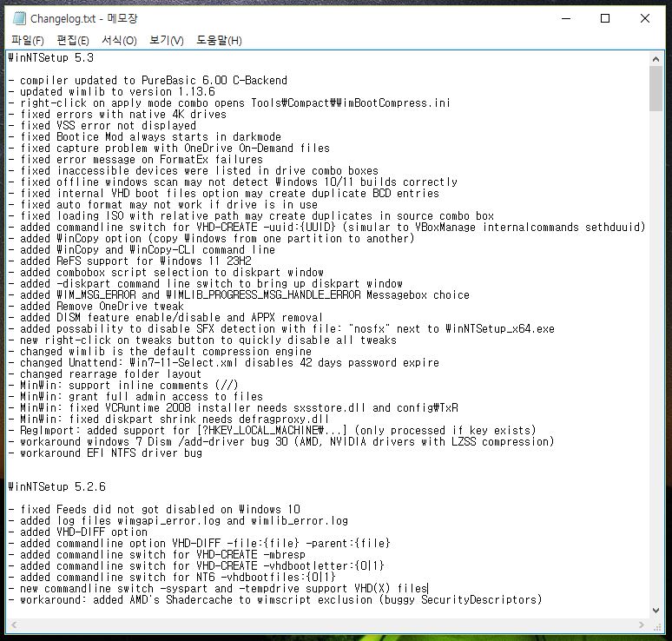This screenshot has height=641, width=672.
Task: Click line about AMD's Shadercache wimscript exclusion
Action: click(x=275, y=599)
